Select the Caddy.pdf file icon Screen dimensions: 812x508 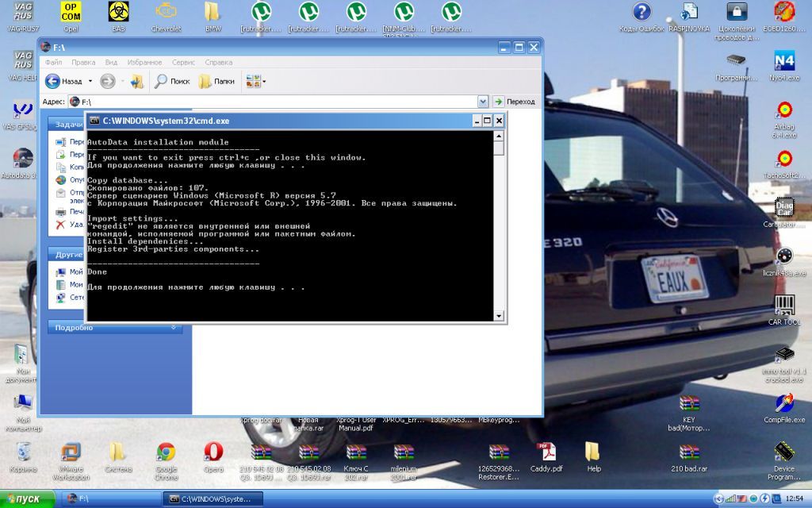[x=546, y=453]
